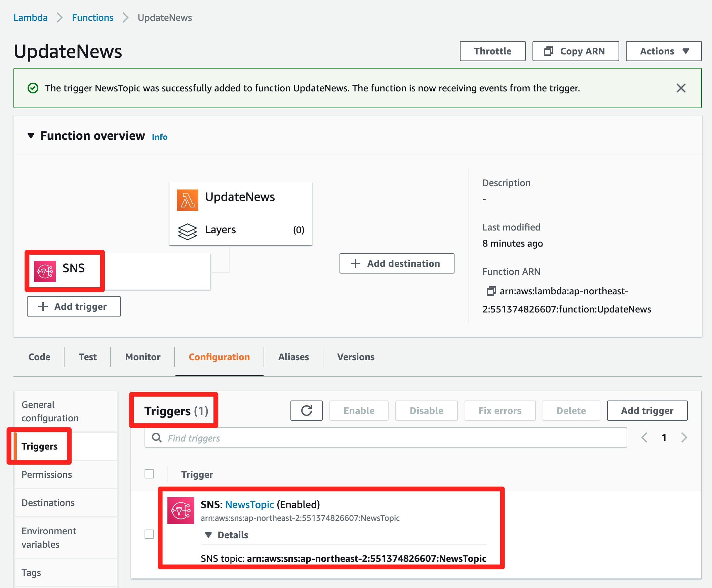Screen dimensions: 712x588
Task: Click the Lambda function icon in UpdateNews box
Action: click(x=187, y=200)
